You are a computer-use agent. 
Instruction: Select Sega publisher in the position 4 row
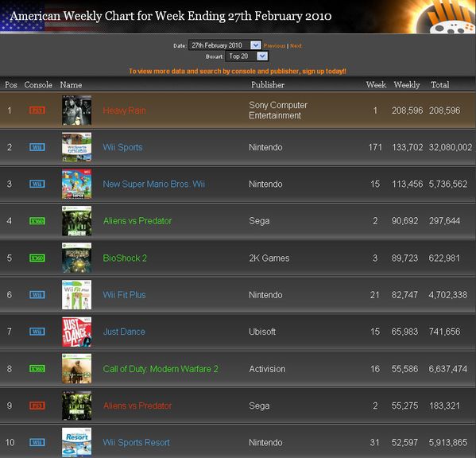[x=259, y=221]
